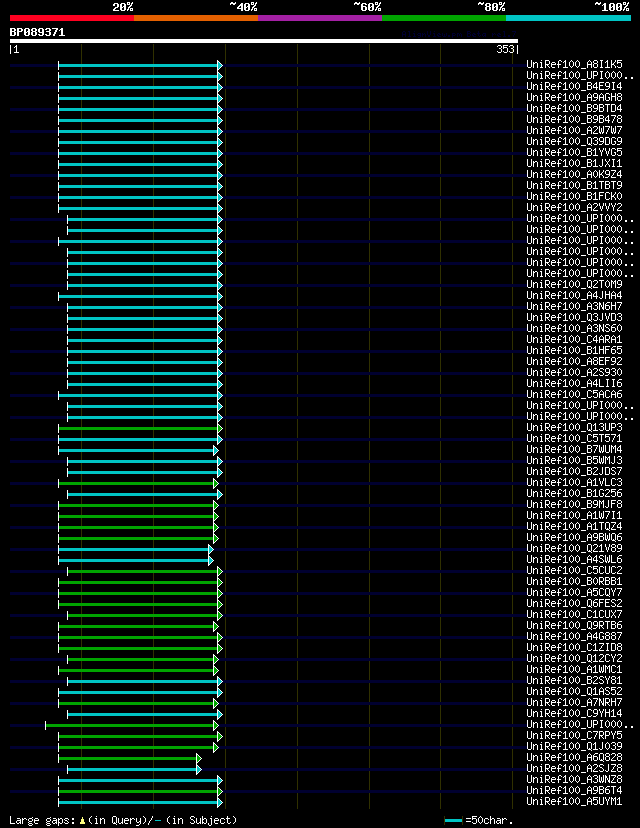640x828 pixels.
Task: Select the UniRef100_C1CUX7 label
Action: pos(574,615)
